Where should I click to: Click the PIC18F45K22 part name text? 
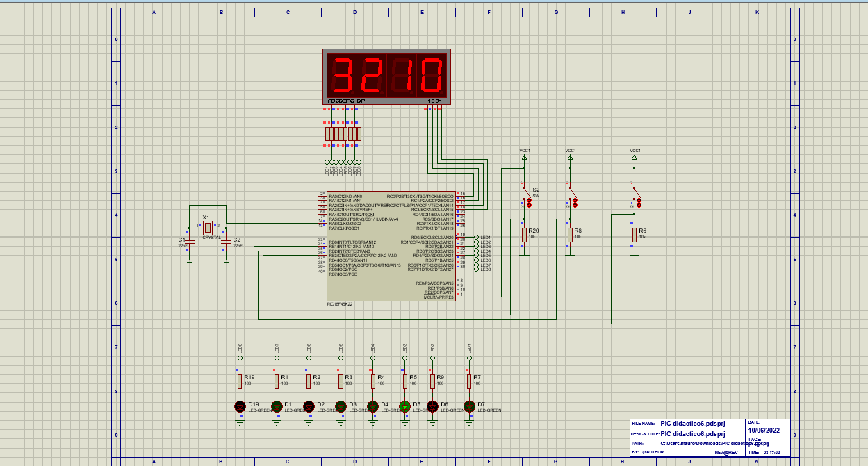pyautogui.click(x=340, y=304)
